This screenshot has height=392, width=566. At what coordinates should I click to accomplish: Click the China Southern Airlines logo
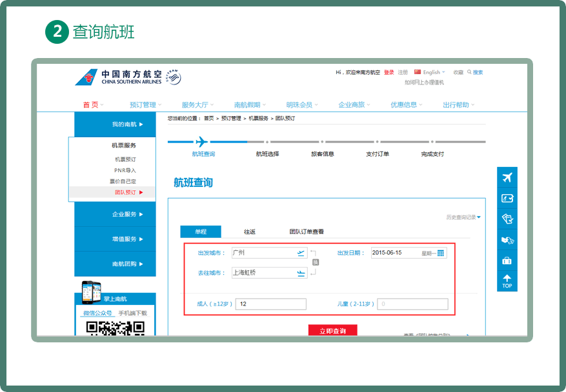(127, 77)
